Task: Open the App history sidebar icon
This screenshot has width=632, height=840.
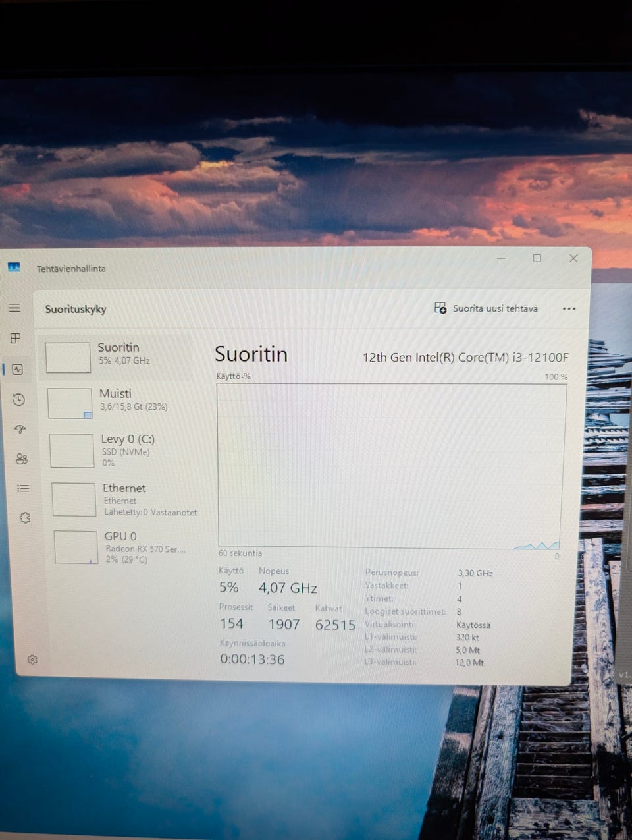Action: coord(18,399)
